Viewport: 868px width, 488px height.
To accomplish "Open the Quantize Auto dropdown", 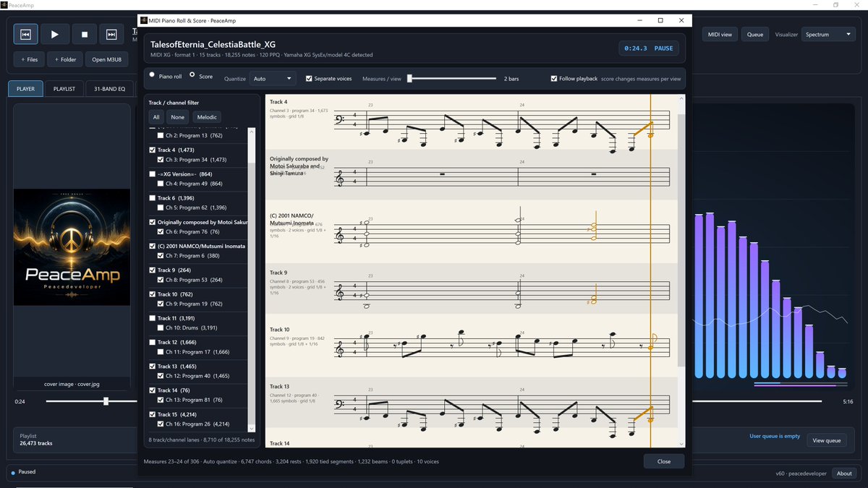I will click(272, 78).
